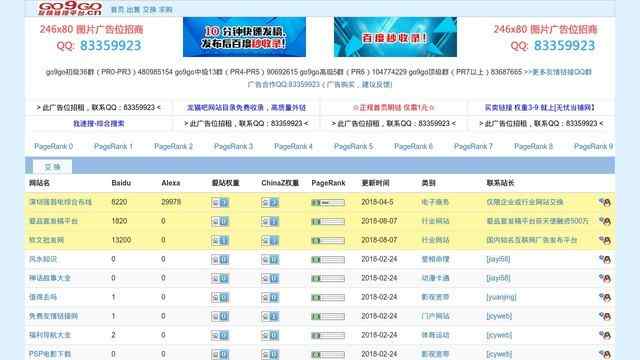
Task: Click the 百度秒收录 banner image
Action: (x=395, y=37)
